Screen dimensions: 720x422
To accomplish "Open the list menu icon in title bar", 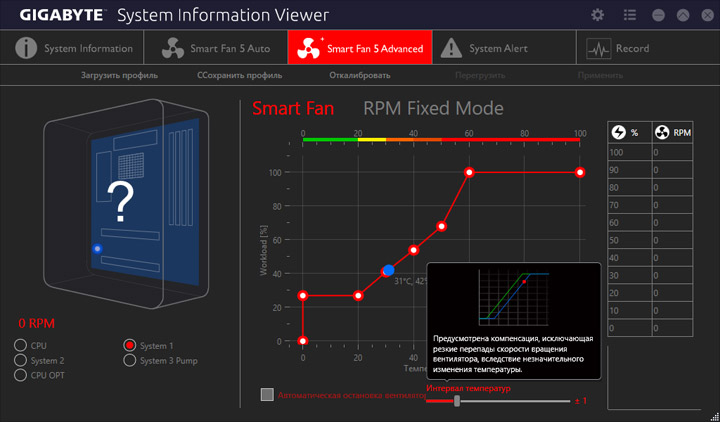I will pyautogui.click(x=630, y=15).
